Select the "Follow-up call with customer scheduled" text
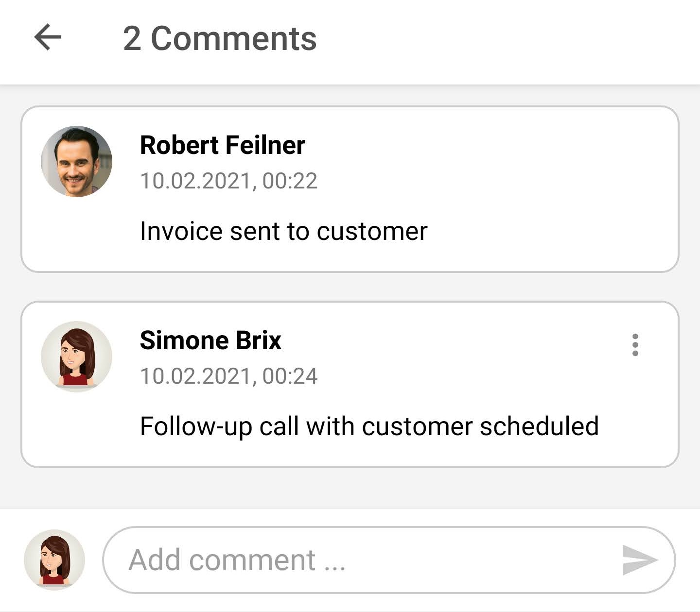Viewport: 700px width, 612px height. [x=369, y=426]
